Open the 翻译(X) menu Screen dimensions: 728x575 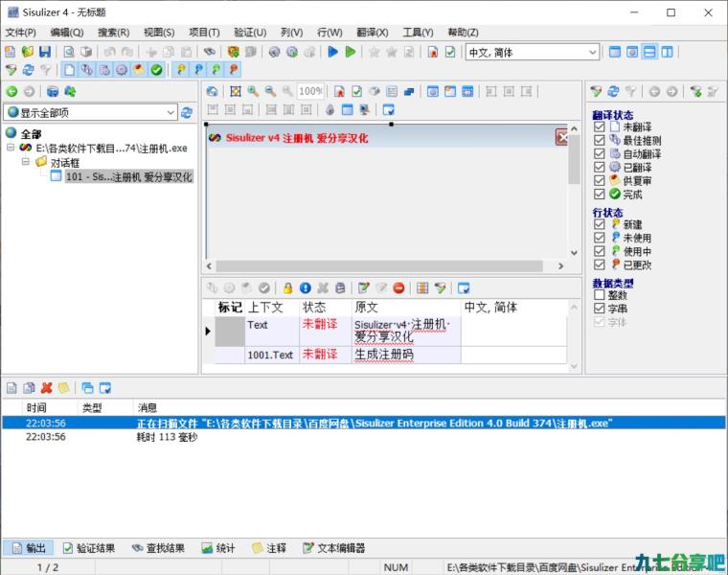(373, 32)
